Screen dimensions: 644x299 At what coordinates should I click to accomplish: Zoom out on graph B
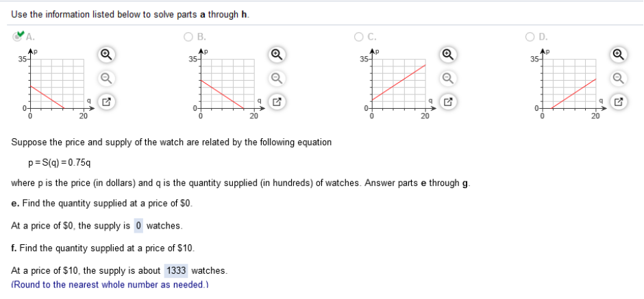click(277, 78)
